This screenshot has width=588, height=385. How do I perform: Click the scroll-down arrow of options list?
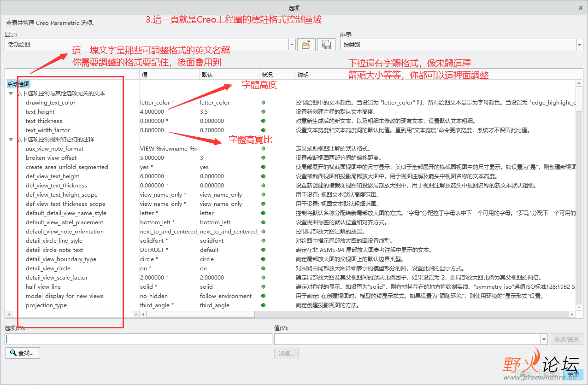[580, 308]
